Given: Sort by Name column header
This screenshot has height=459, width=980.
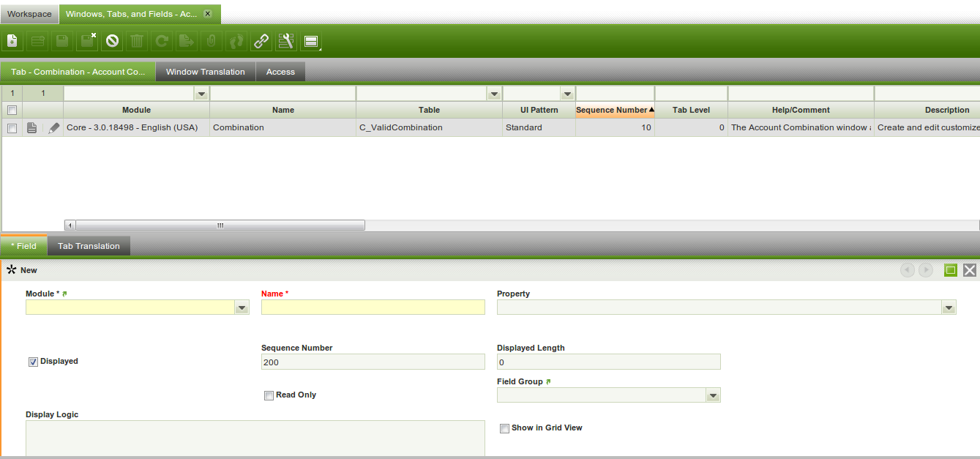Looking at the screenshot, I should coord(283,110).
